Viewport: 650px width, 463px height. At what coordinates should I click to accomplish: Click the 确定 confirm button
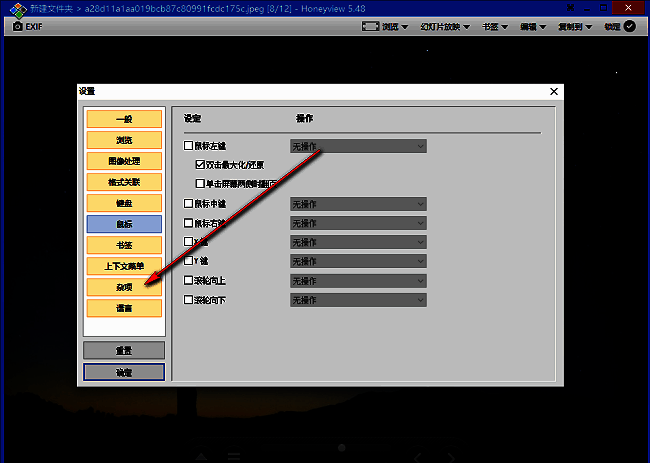pyautogui.click(x=123, y=372)
